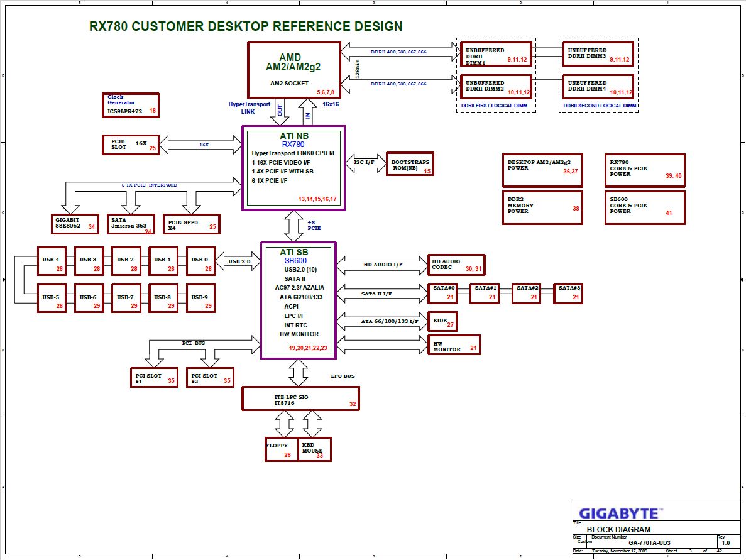Select the ATI SB SB600 block
The height and width of the screenshot is (560, 746).
tap(299, 300)
